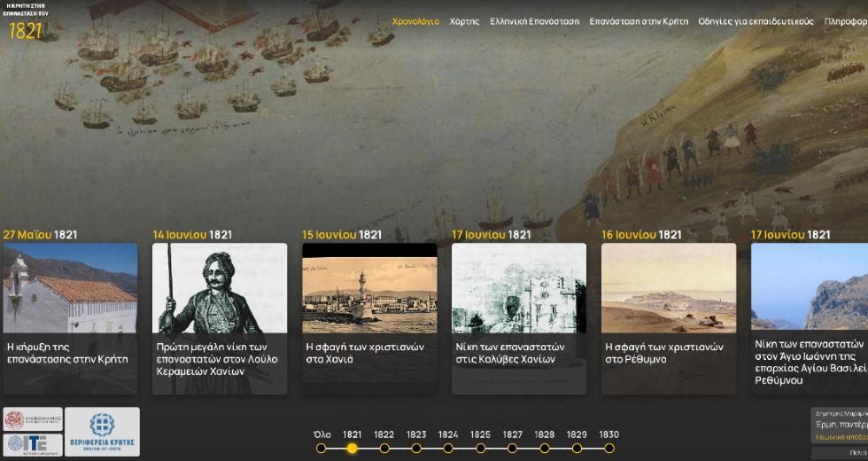Image resolution: width=868 pixels, height=461 pixels.
Task: Open 'Η σφαγή των χριστιανών στο Ρέθυμνο'
Action: click(x=664, y=353)
